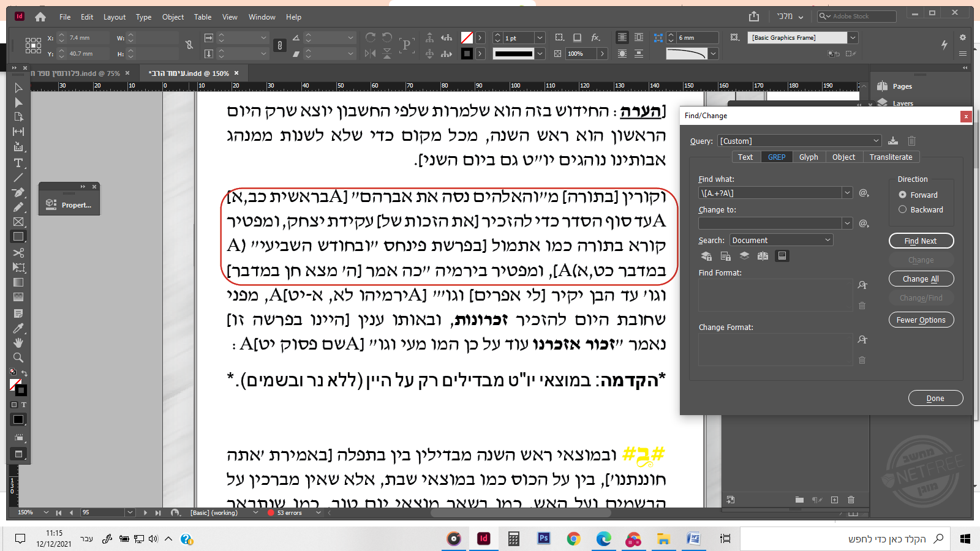Click the control bar fill color swatch

click(467, 38)
